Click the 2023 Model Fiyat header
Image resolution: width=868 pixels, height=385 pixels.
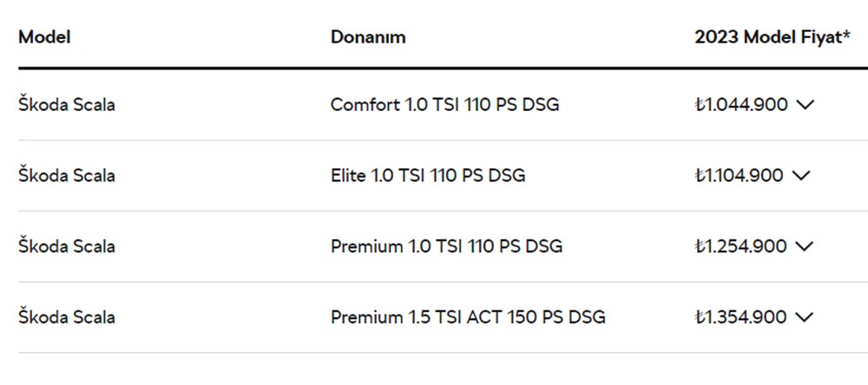pos(768,37)
